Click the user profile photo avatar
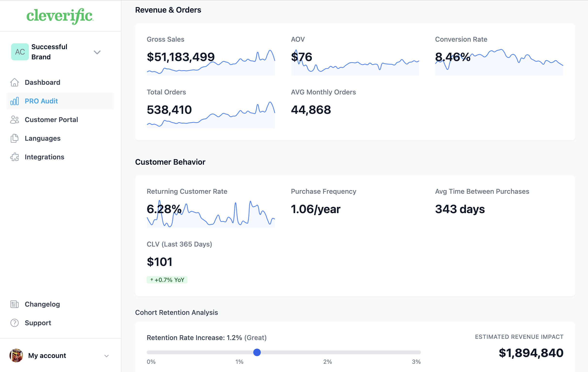588x372 pixels. click(x=16, y=356)
